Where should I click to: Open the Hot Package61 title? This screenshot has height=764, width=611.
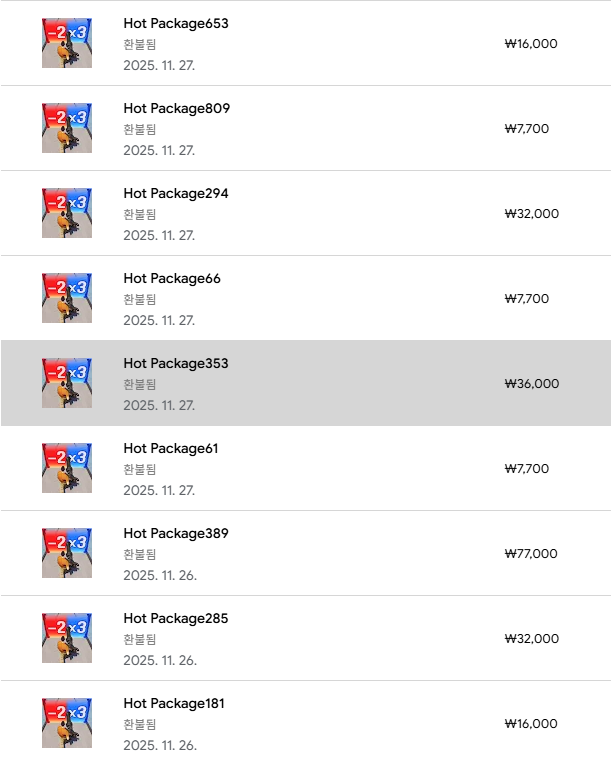(171, 448)
